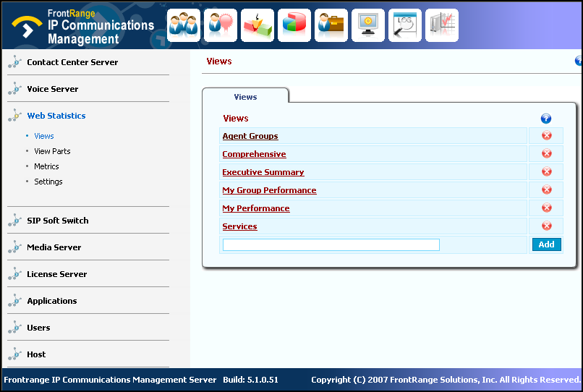The width and height of the screenshot is (583, 392).
Task: Open Settings under Web Statistics
Action: pos(48,182)
